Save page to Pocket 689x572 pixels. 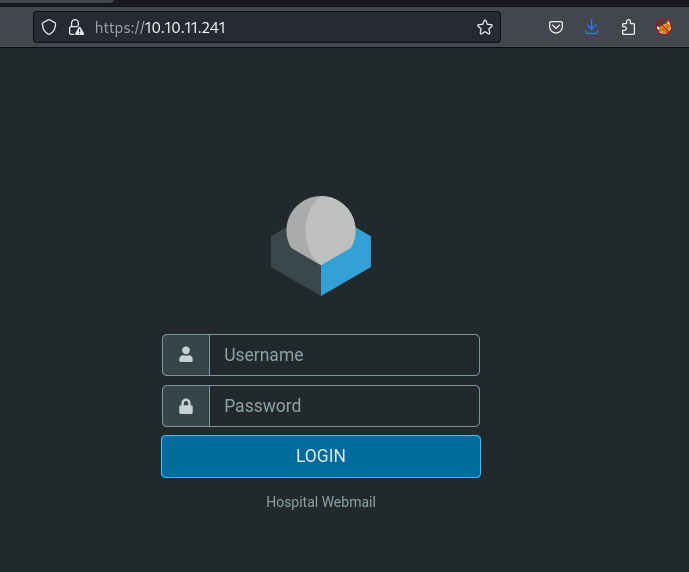pyautogui.click(x=556, y=27)
